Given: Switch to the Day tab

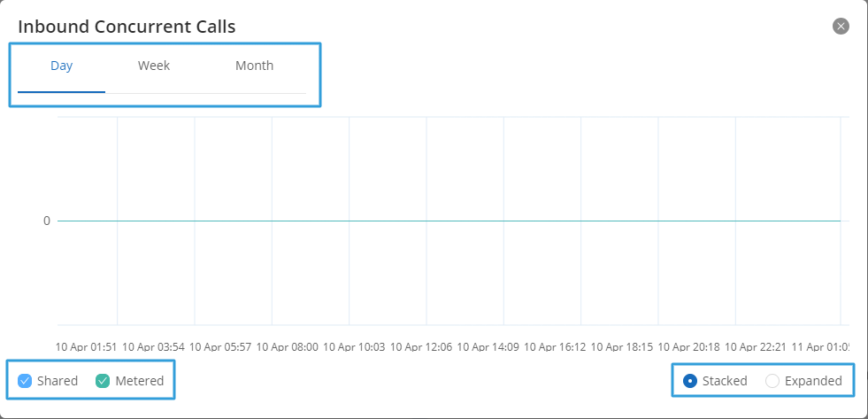Looking at the screenshot, I should coord(61,66).
